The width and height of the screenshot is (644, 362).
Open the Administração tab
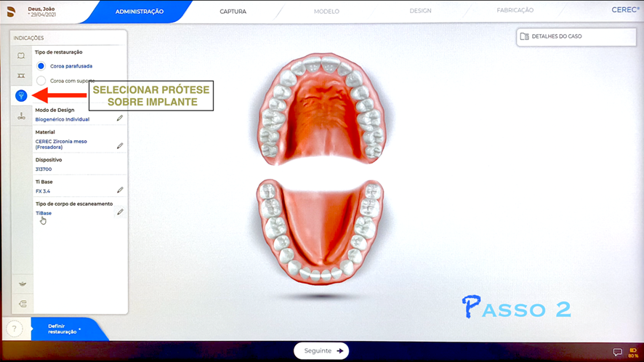[x=140, y=11]
